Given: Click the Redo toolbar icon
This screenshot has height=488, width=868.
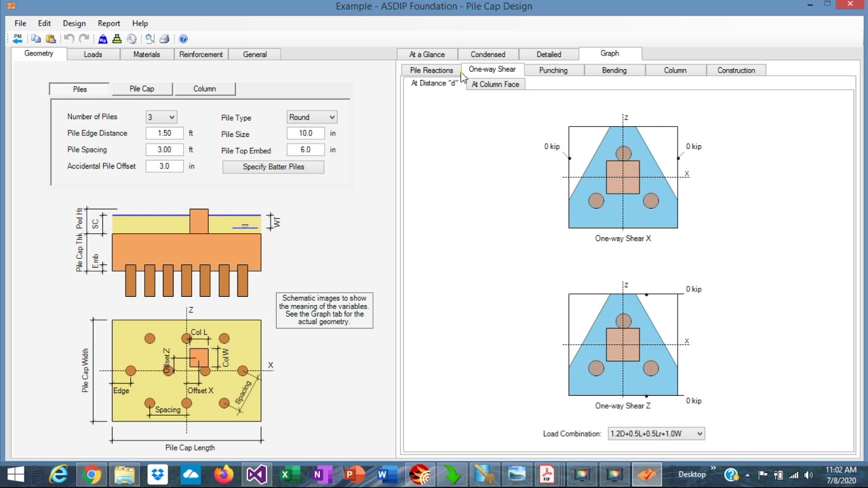Looking at the screenshot, I should [84, 39].
